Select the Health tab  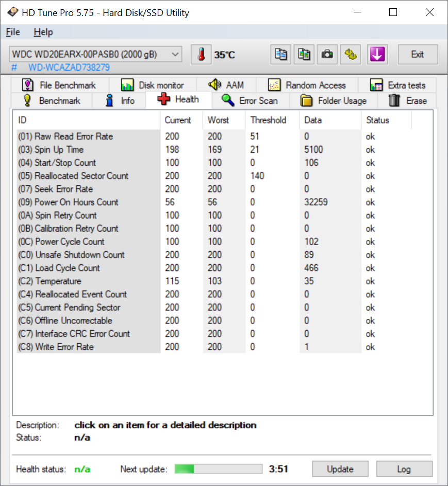(178, 100)
